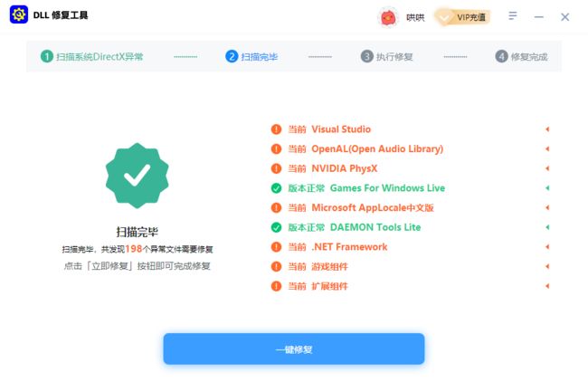Click the DLL repair tool logo icon
Image resolution: width=588 pixels, height=392 pixels.
point(19,14)
